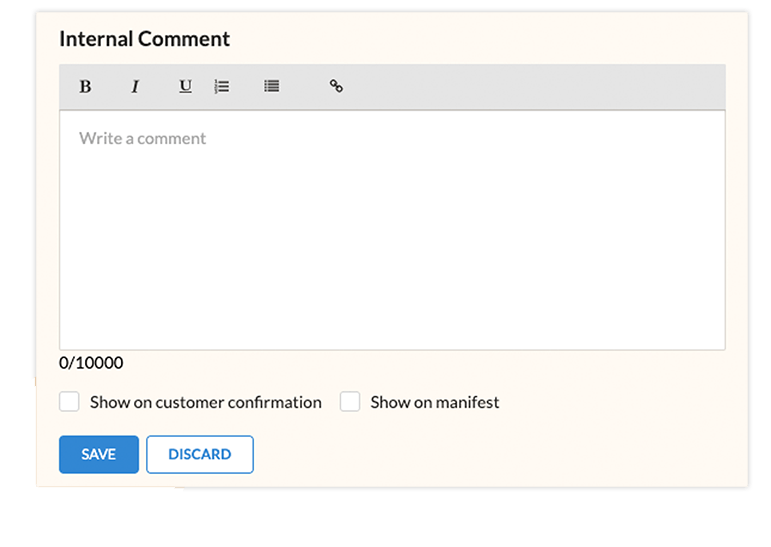The width and height of the screenshot is (771, 547).
Task: Toggle italic formatting in the comment toolbar
Action: pyautogui.click(x=135, y=87)
